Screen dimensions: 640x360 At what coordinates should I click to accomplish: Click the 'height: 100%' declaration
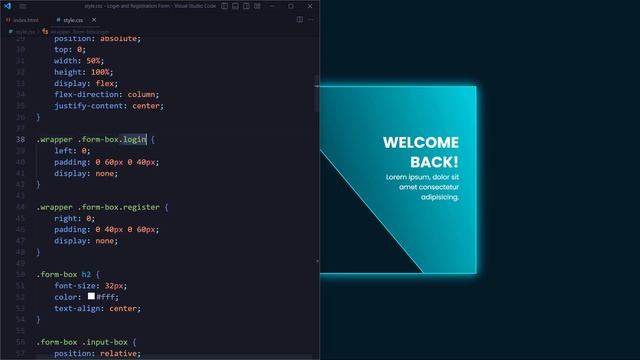click(84, 72)
